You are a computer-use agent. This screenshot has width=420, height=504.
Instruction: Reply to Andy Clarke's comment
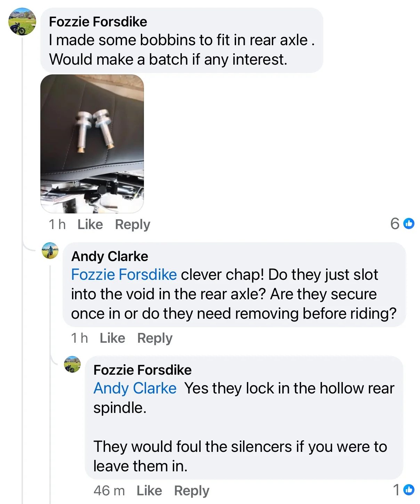[155, 338]
